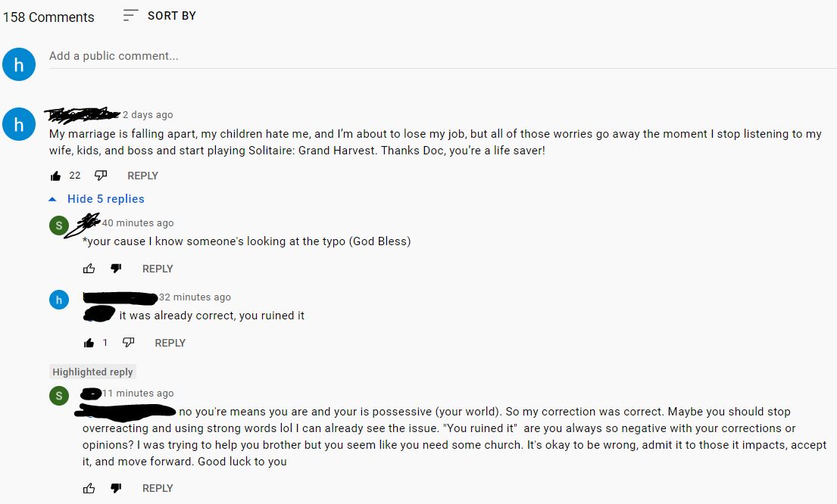The width and height of the screenshot is (837, 504).
Task: Click the thumbs-down on the 40-minutes reply
Action: tap(115, 268)
